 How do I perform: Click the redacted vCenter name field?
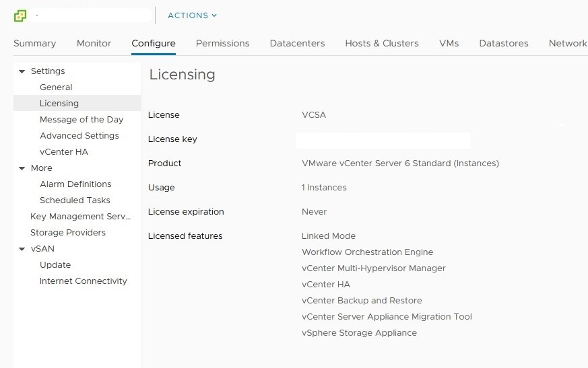pos(90,15)
